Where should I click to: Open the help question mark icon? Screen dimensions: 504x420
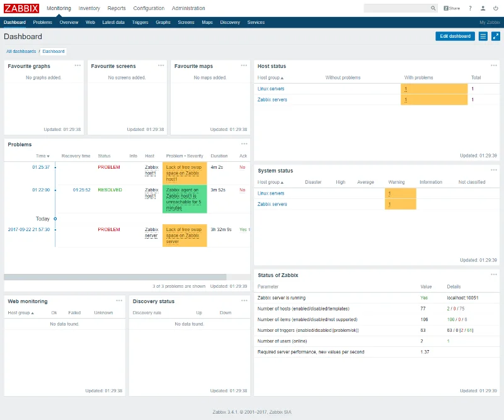pyautogui.click(x=470, y=8)
